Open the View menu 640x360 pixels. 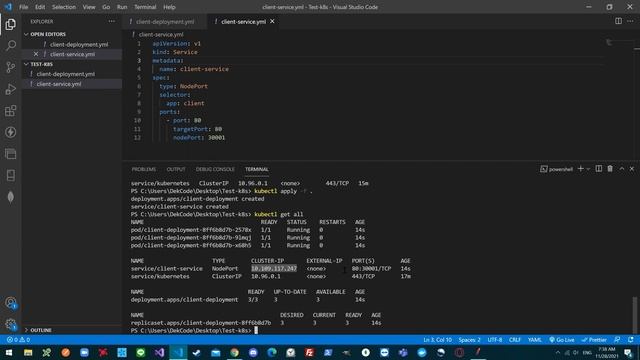pyautogui.click(x=89, y=7)
